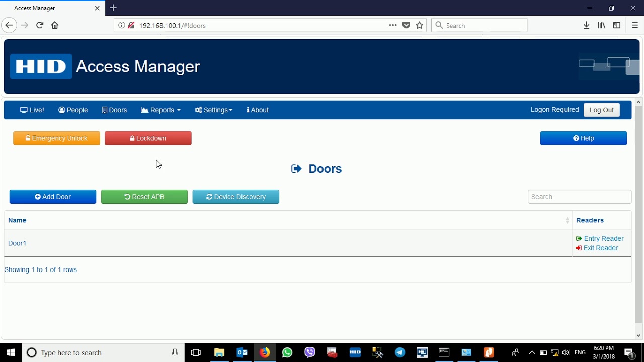This screenshot has height=362, width=644.
Task: Click the address bar URL
Action: [173, 25]
